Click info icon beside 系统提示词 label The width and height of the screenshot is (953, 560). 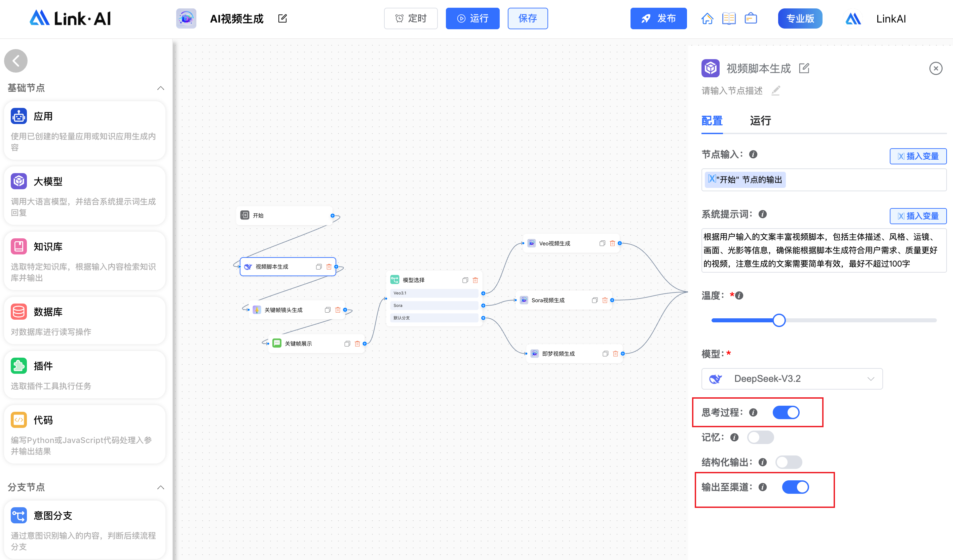[762, 214]
